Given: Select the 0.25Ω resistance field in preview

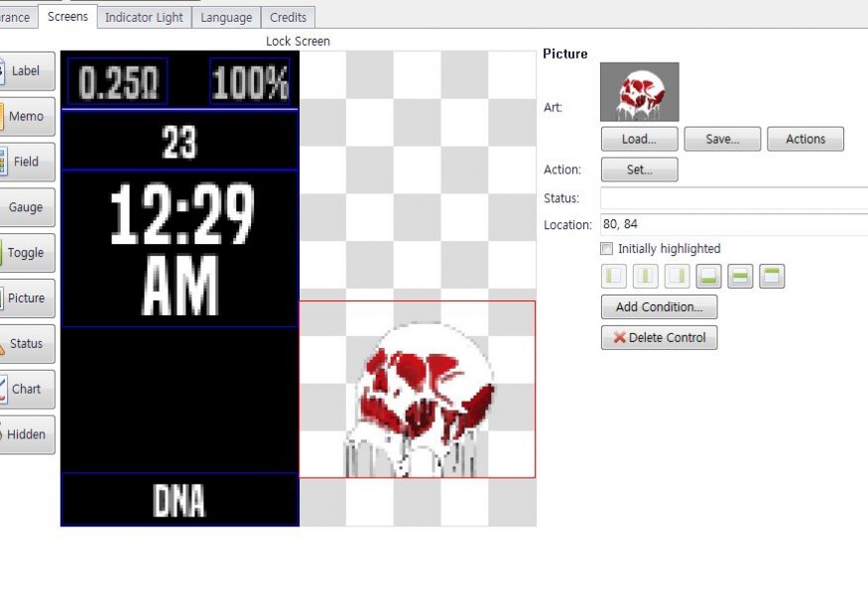Looking at the screenshot, I should (x=117, y=81).
